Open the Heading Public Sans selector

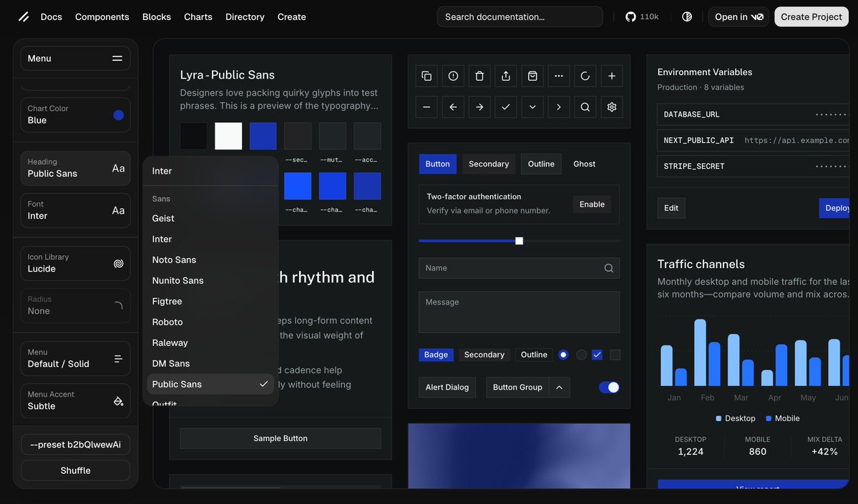tap(76, 168)
